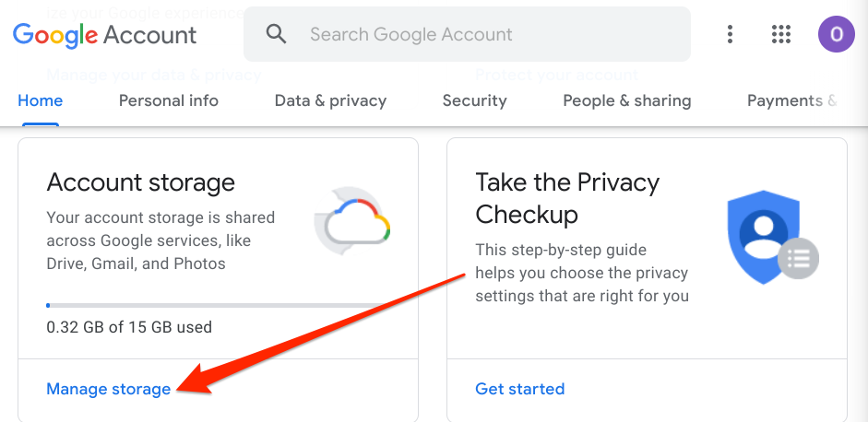Open the Google apps grid

tap(781, 35)
